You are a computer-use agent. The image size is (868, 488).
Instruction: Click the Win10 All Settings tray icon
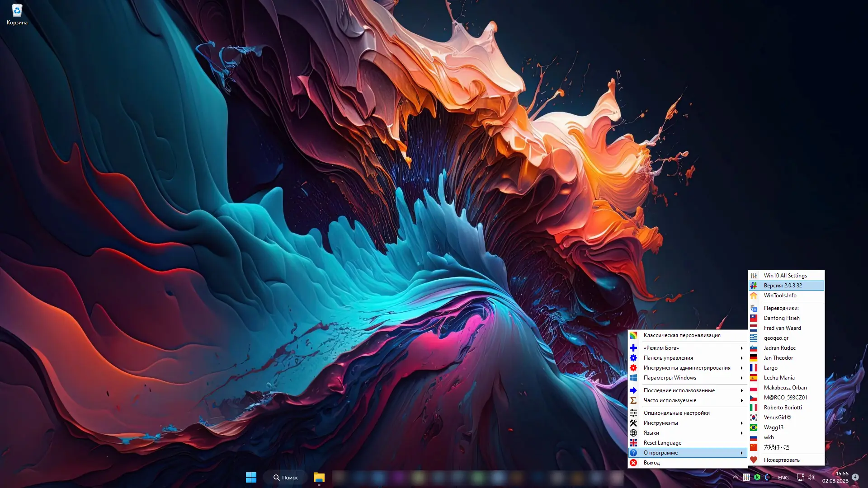(746, 477)
